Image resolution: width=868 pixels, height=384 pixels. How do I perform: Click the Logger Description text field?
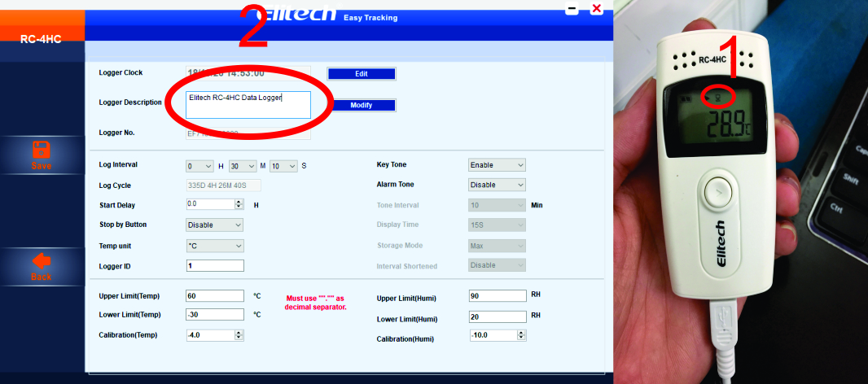[x=248, y=104]
